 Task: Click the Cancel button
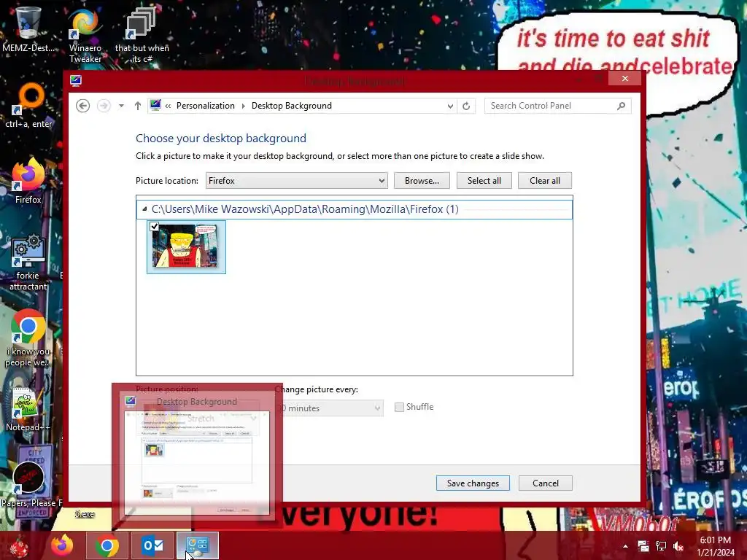point(546,483)
